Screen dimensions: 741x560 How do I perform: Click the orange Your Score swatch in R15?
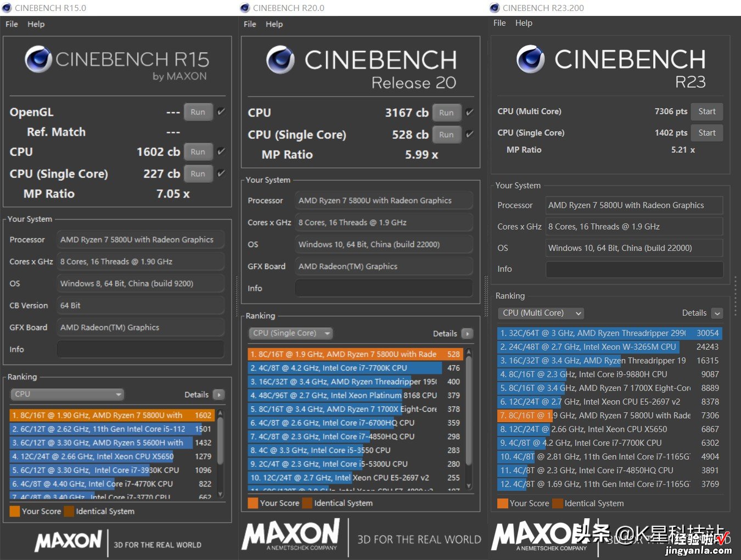coord(15,511)
